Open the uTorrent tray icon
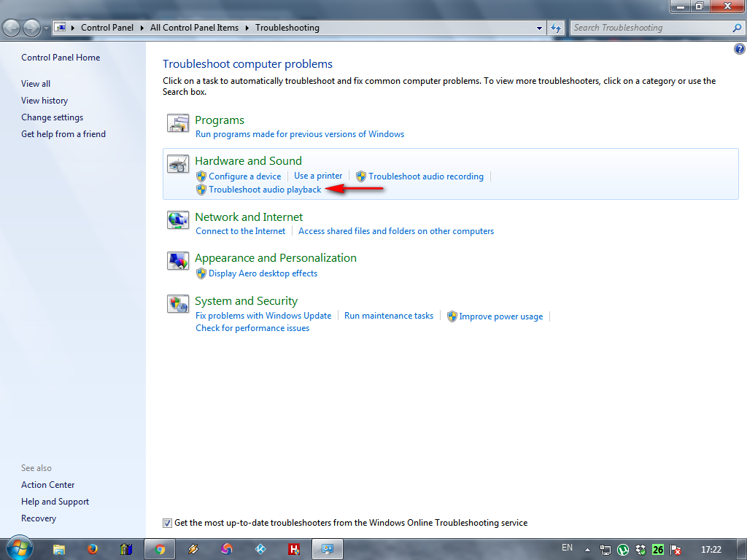This screenshot has width=747, height=560. coord(623,550)
